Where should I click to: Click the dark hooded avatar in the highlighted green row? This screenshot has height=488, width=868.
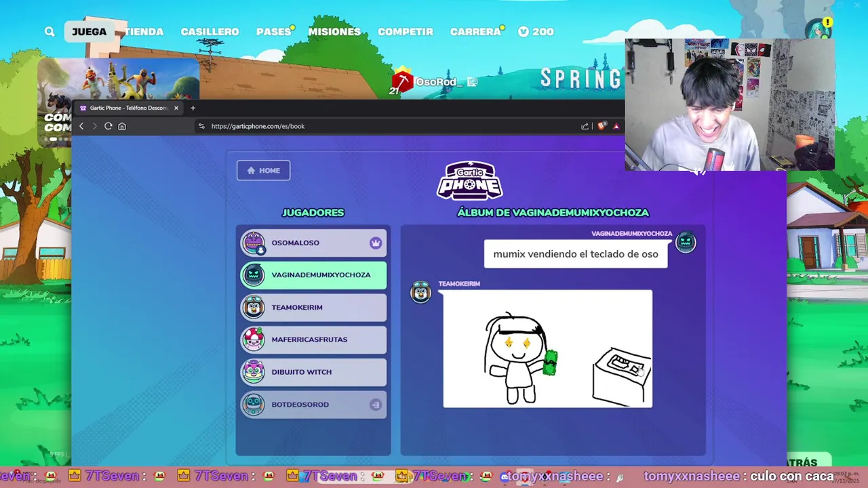[x=254, y=274]
